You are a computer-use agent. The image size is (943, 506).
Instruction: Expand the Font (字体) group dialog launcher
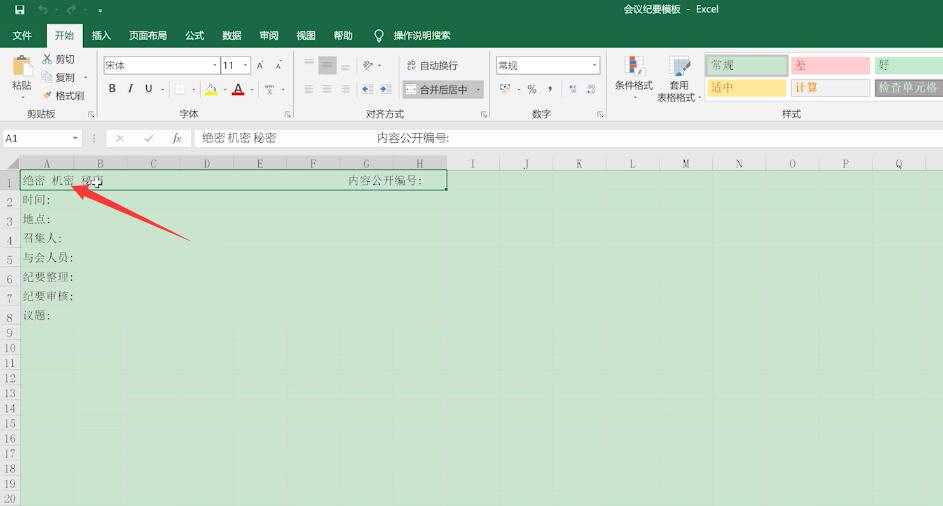click(x=287, y=114)
